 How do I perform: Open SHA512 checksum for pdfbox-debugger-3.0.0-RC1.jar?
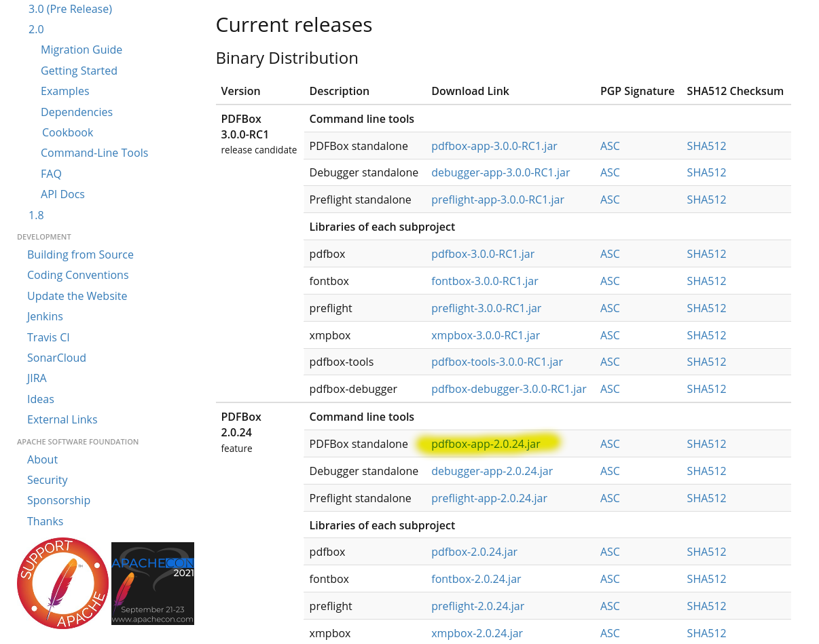(x=706, y=389)
